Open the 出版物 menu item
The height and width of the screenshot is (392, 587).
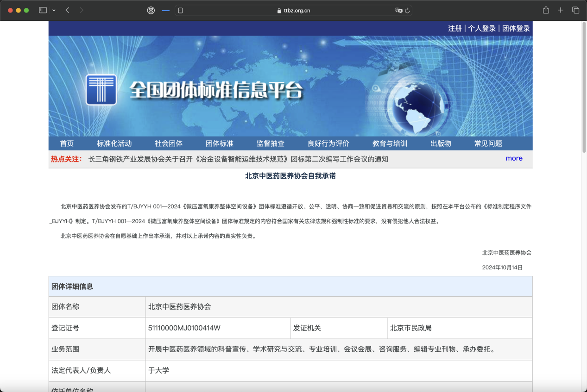[441, 143]
